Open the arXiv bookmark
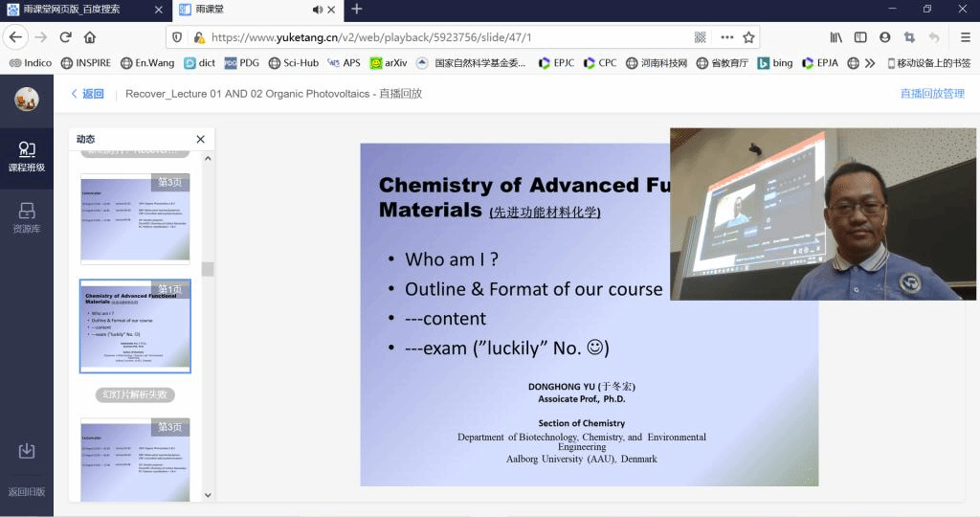Viewport: 980px width, 517px height. point(389,63)
